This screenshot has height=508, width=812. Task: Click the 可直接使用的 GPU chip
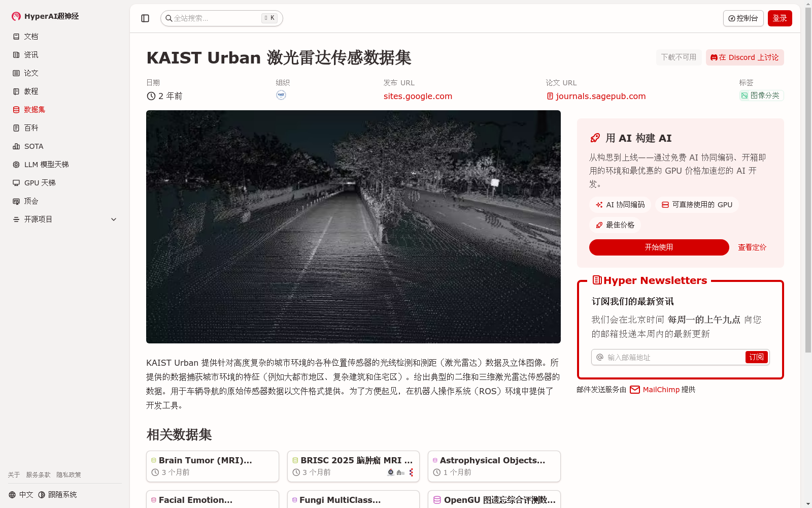tap(697, 205)
